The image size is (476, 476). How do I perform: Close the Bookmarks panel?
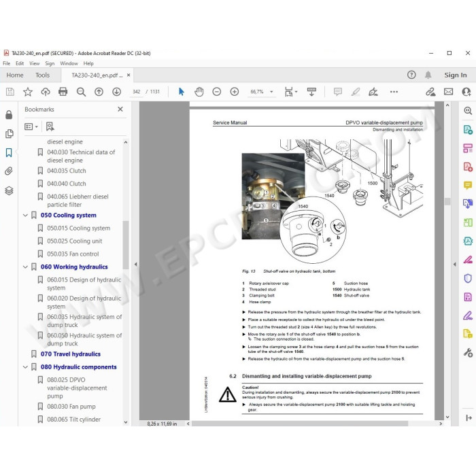tap(120, 109)
